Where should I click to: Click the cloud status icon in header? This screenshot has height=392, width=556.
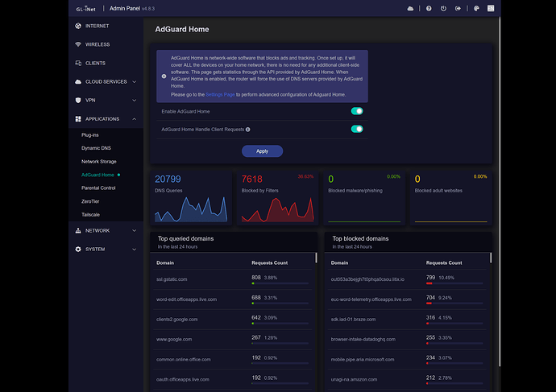tap(410, 8)
